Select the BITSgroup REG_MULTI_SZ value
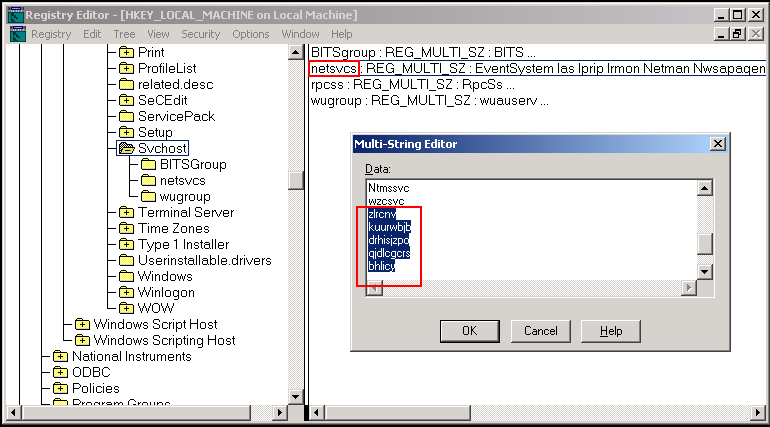The image size is (770, 427). [423, 52]
